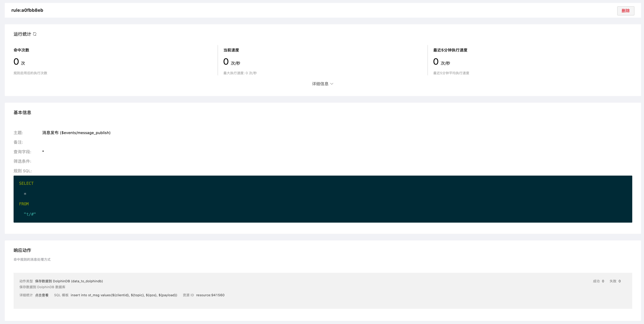Click the 基本信息 section header
This screenshot has width=644, height=324.
[x=22, y=112]
